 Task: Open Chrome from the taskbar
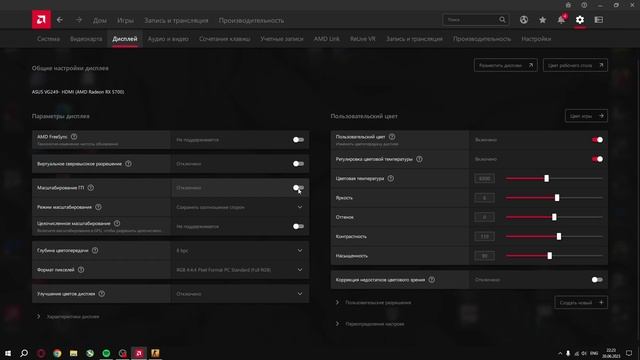click(57, 353)
